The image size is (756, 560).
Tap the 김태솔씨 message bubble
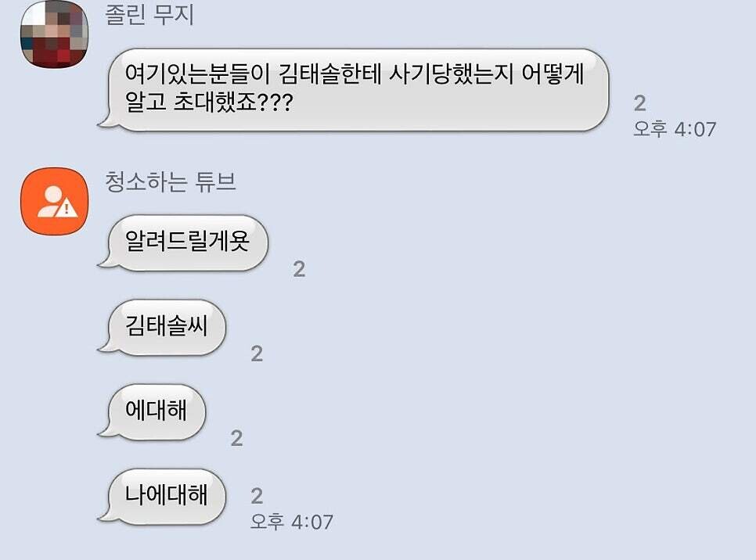[162, 327]
